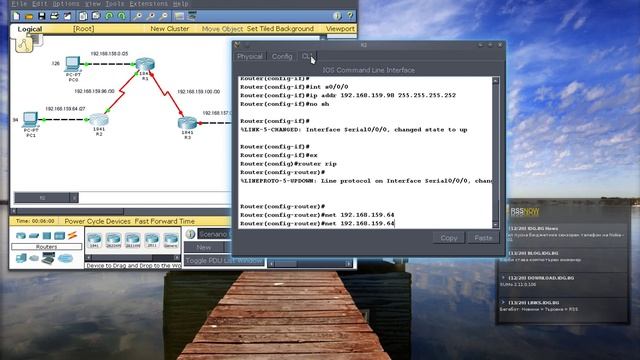Click the Copy button below CLI
640x360 pixels.
(x=449, y=238)
